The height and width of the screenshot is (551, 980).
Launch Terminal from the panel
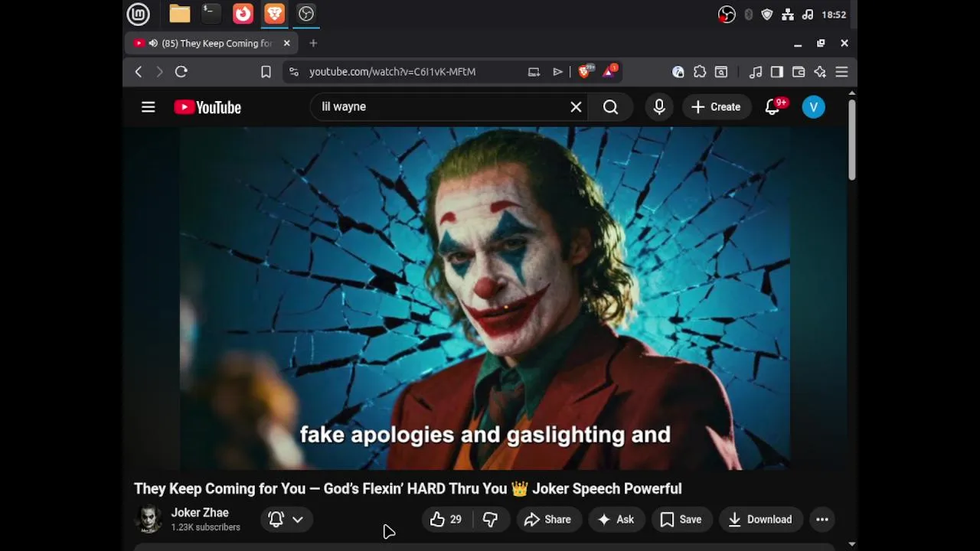click(211, 14)
